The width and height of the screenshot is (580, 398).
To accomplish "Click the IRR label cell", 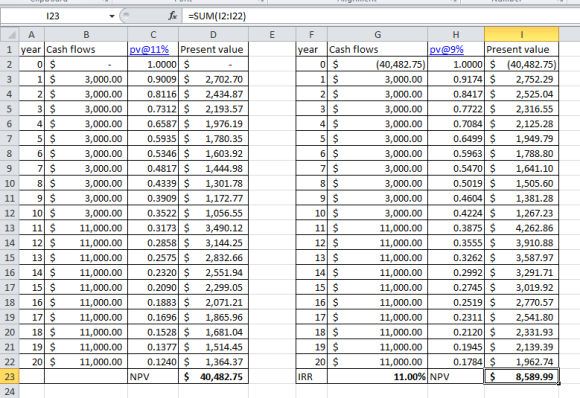I will pos(312,377).
